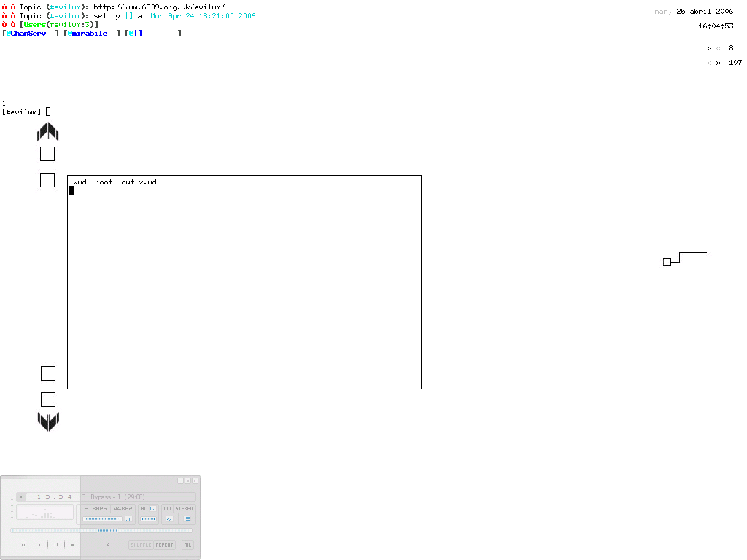Screen dimensions: 747x560
Task: Adjust the volume slider in the player
Action: [x=101, y=519]
